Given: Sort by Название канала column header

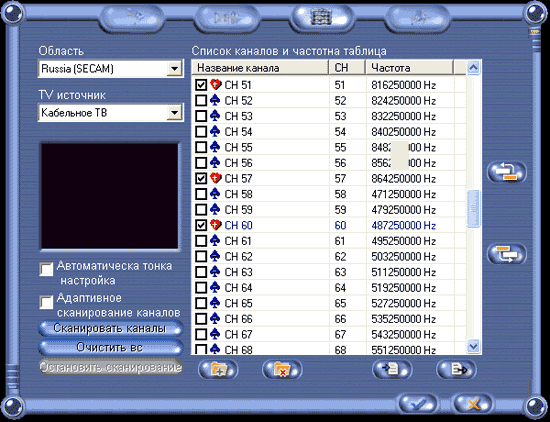Looking at the screenshot, I should 260,68.
